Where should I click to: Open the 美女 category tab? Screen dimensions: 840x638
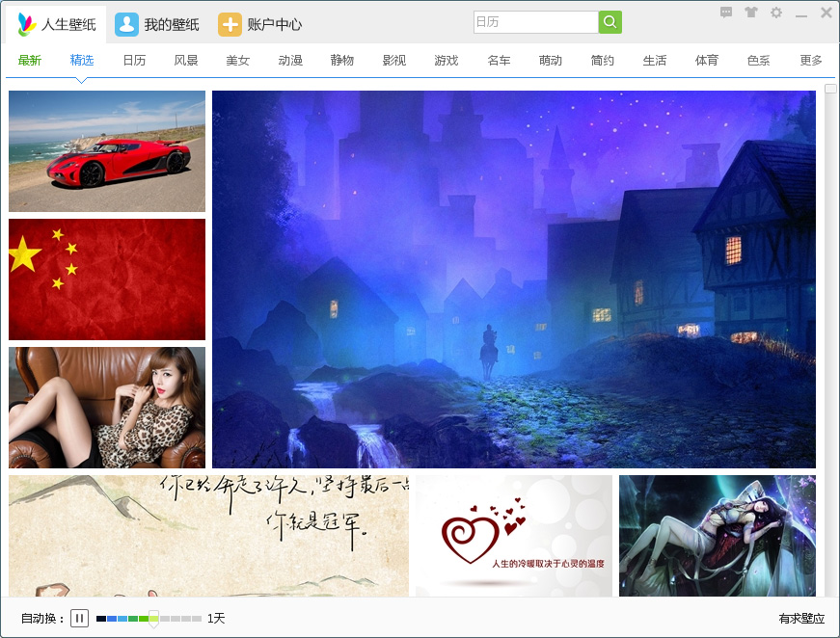[x=238, y=61]
